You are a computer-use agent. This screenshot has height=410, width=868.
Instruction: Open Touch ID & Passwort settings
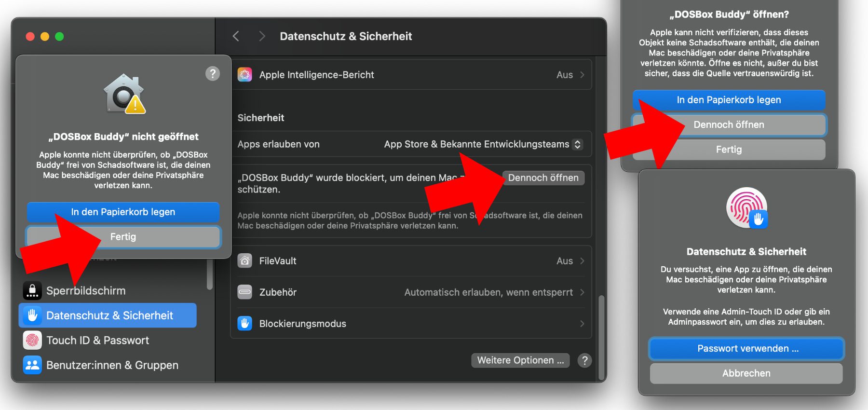click(x=97, y=341)
